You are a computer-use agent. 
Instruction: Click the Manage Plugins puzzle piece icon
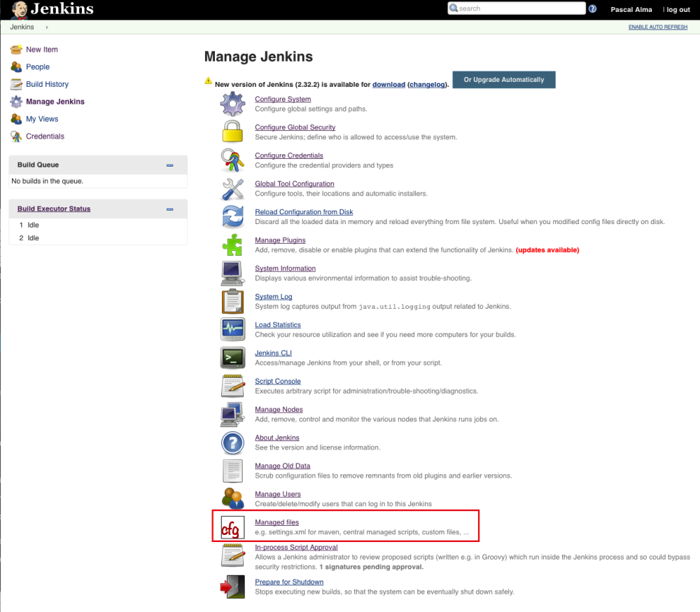click(x=232, y=245)
